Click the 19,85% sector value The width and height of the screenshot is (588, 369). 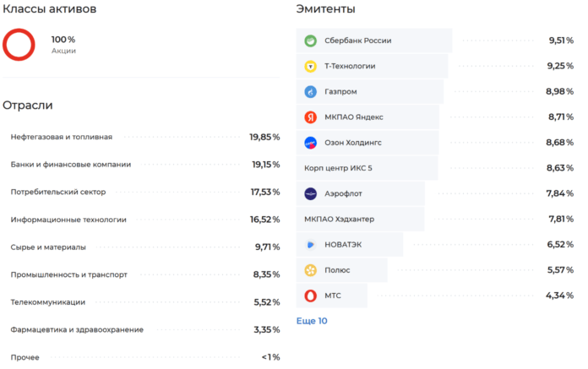pyautogui.click(x=264, y=137)
